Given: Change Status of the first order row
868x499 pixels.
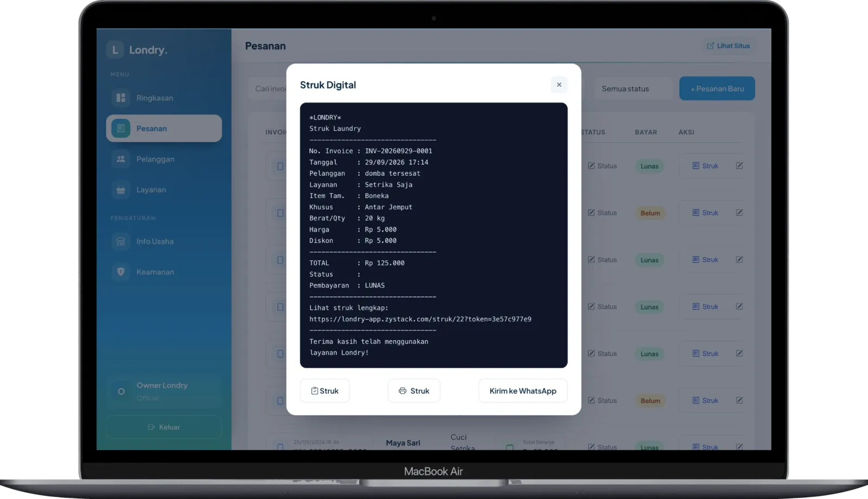Looking at the screenshot, I should click(602, 166).
